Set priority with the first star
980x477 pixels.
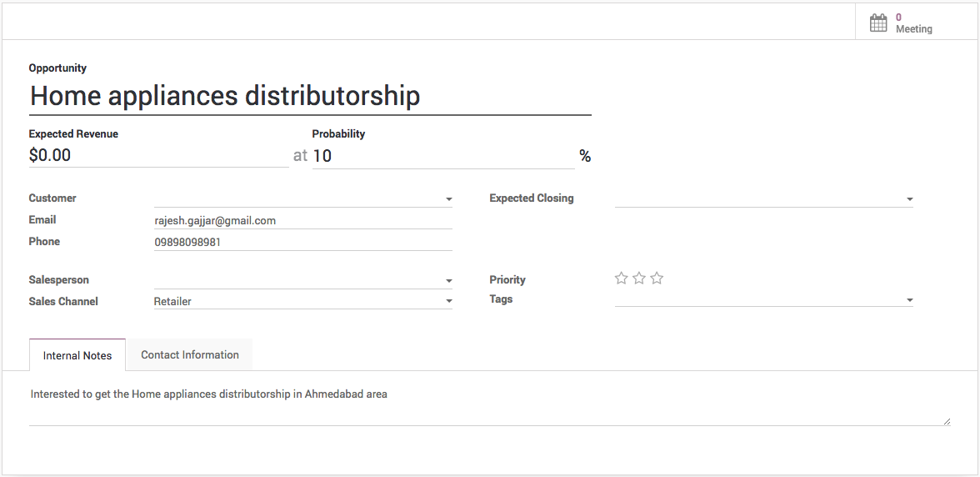point(621,279)
